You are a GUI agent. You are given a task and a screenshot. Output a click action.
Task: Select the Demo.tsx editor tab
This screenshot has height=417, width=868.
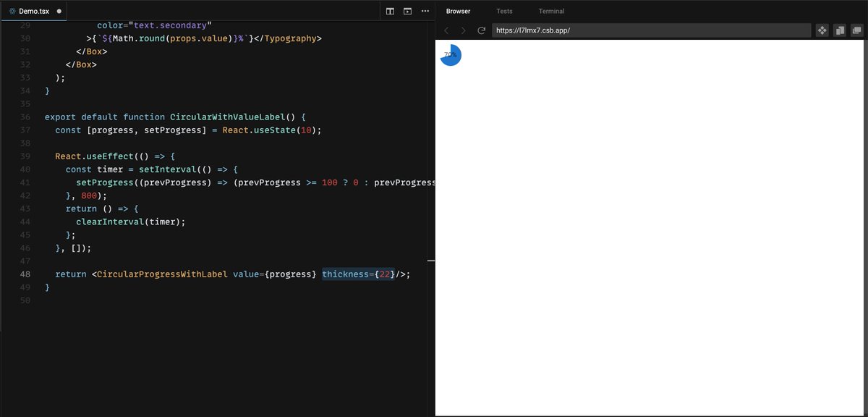click(x=35, y=12)
